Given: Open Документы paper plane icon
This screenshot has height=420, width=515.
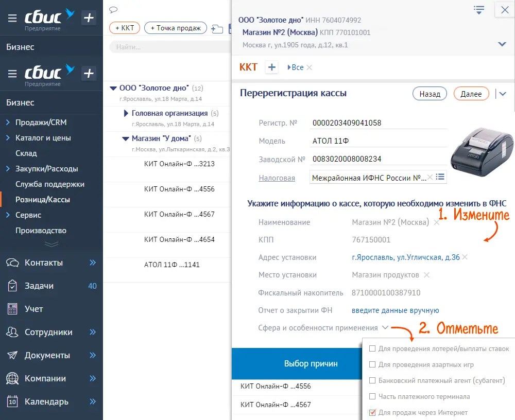Looking at the screenshot, I should (x=12, y=355).
